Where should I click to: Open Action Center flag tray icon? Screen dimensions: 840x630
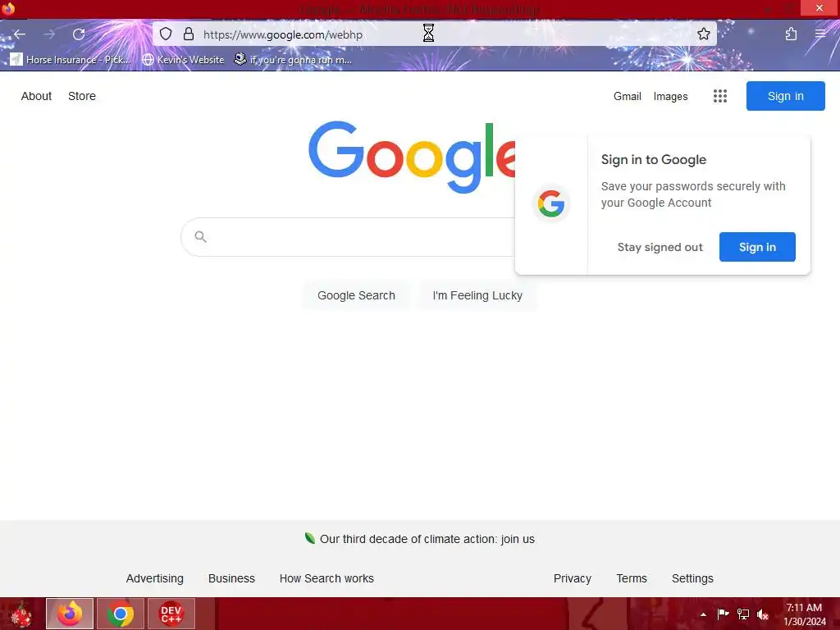723,614
